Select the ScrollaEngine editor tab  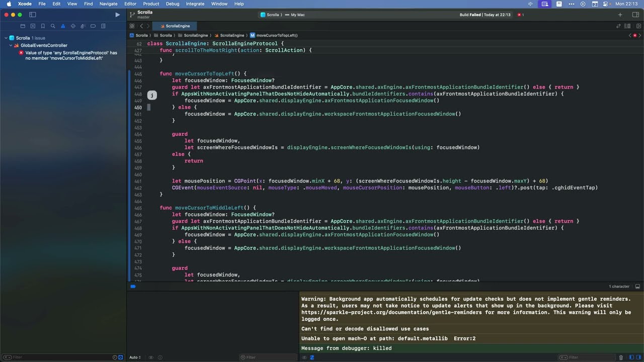click(x=175, y=26)
